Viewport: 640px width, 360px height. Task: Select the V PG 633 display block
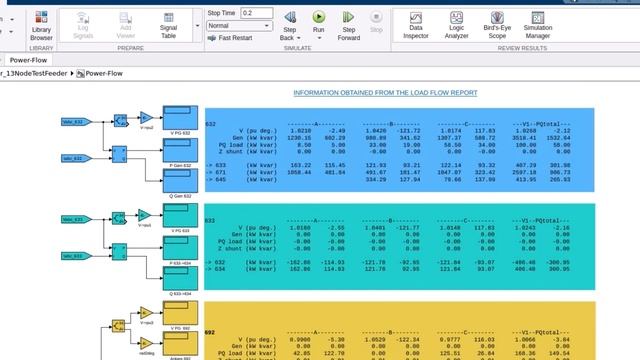pyautogui.click(x=180, y=216)
